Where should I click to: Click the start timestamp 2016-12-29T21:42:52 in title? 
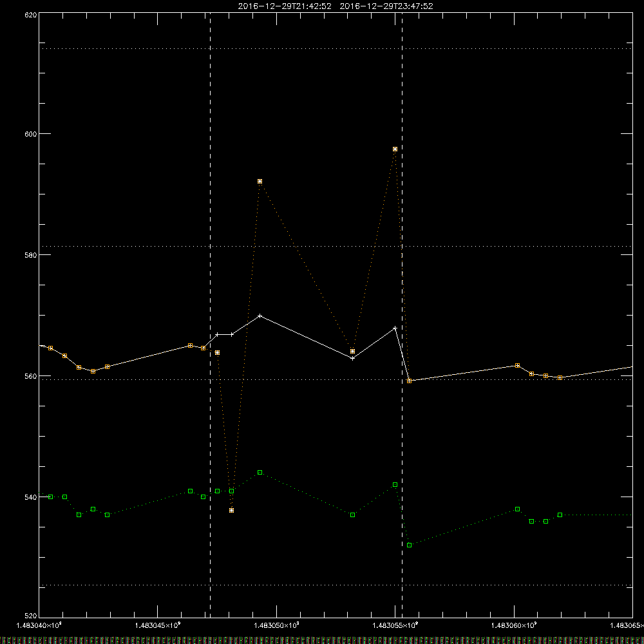[285, 6]
